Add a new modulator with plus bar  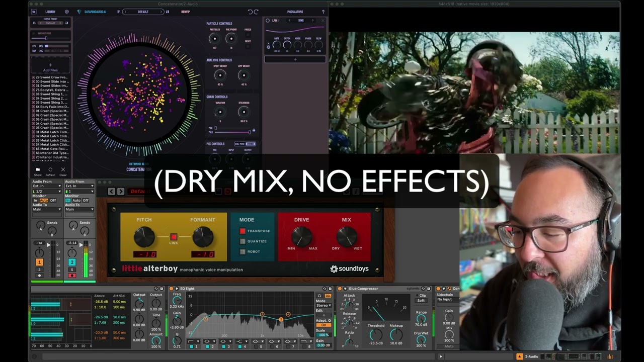[x=295, y=59]
